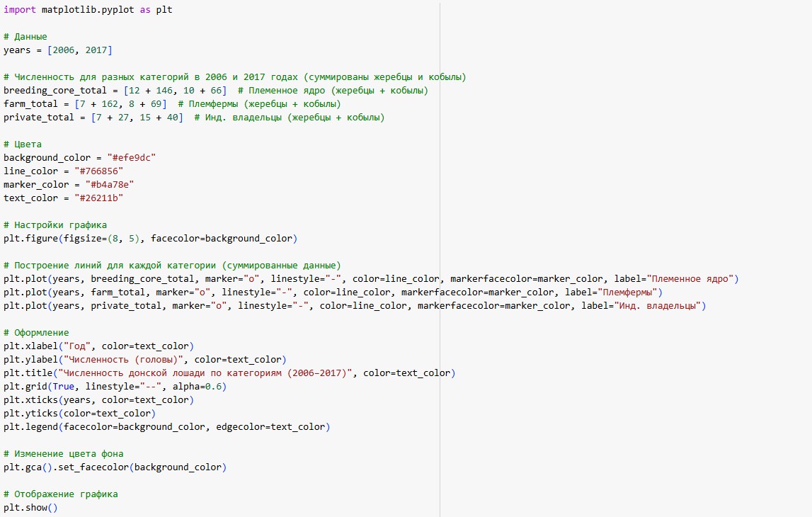Viewport: 812px width, 517px height.
Task: Click the plt.show() call
Action: point(30,508)
